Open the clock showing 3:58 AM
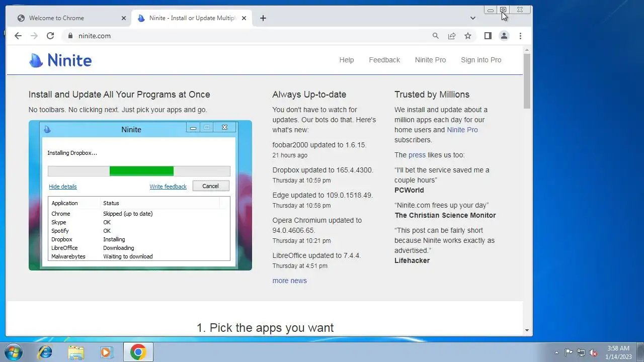The height and width of the screenshot is (362, 644). (618, 352)
